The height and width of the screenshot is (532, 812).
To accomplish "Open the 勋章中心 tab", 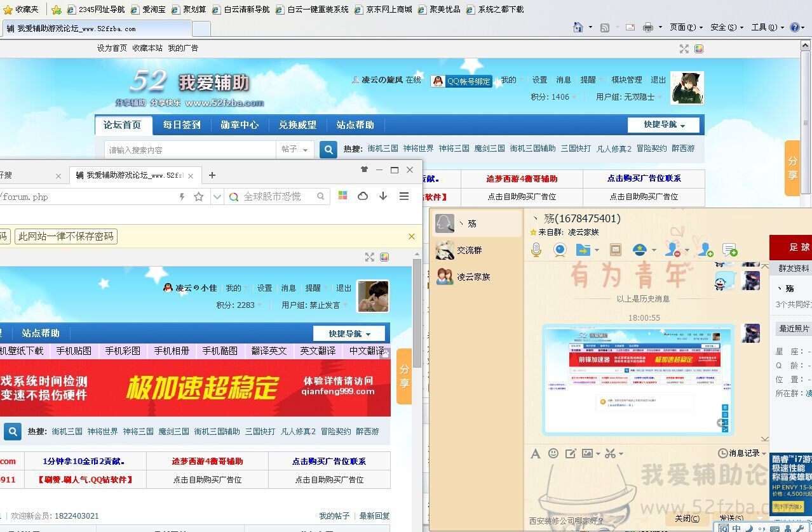I will 240,125.
